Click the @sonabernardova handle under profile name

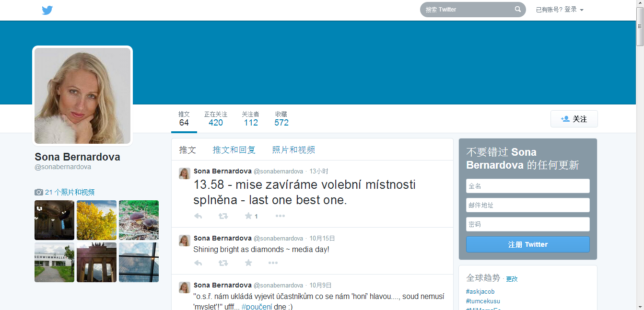tap(63, 167)
